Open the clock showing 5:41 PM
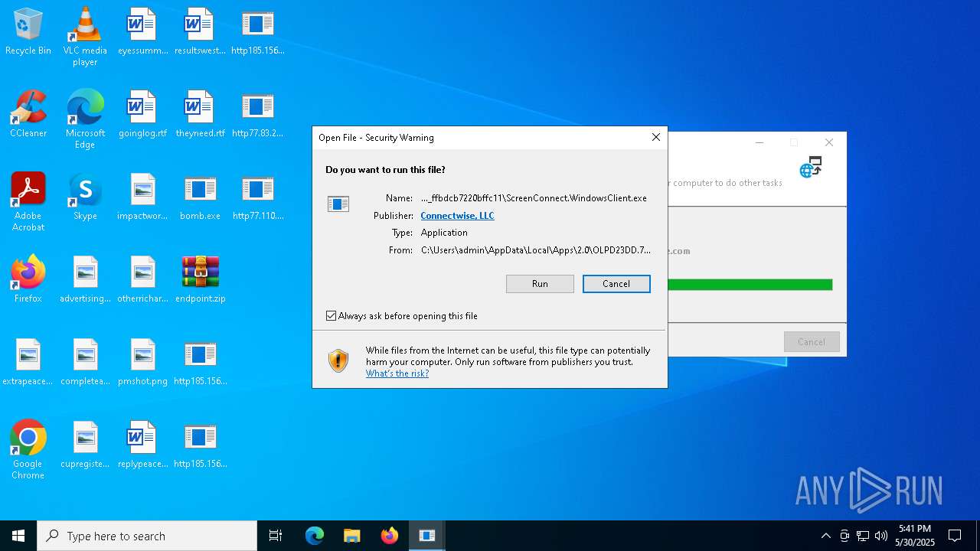This screenshot has height=551, width=980. pos(915,536)
